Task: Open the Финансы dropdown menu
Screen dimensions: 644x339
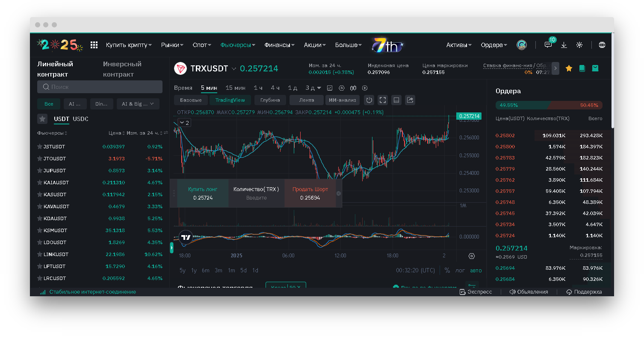Action: [x=280, y=45]
